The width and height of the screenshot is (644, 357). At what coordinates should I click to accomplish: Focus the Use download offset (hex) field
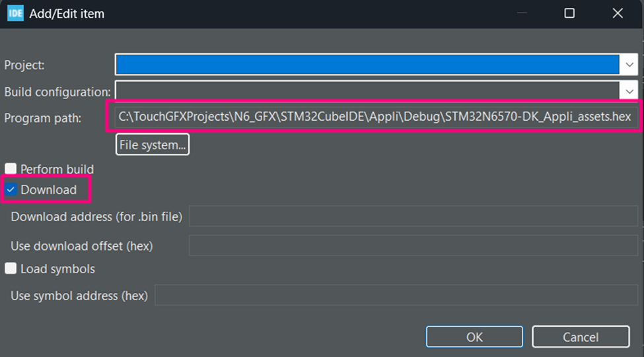point(415,246)
